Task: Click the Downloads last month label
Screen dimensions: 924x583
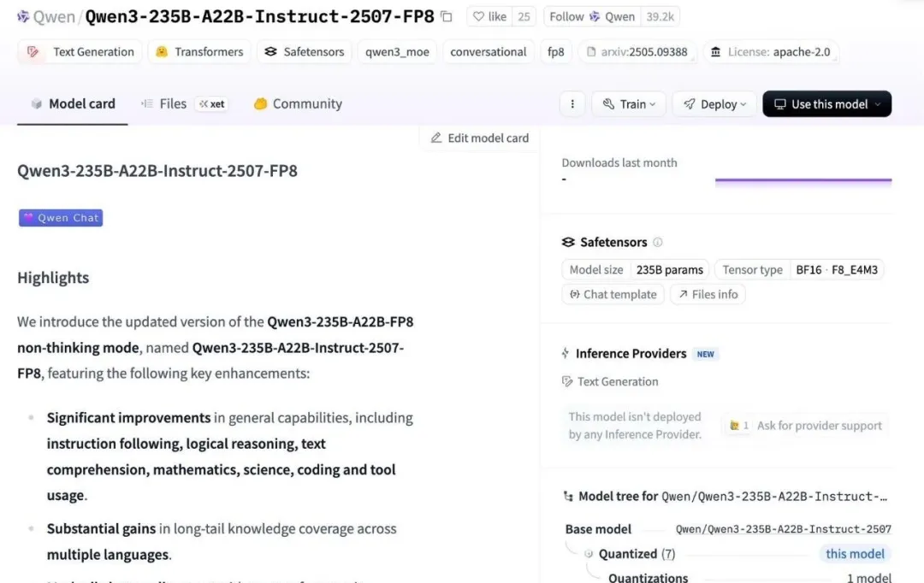Action: (x=619, y=162)
